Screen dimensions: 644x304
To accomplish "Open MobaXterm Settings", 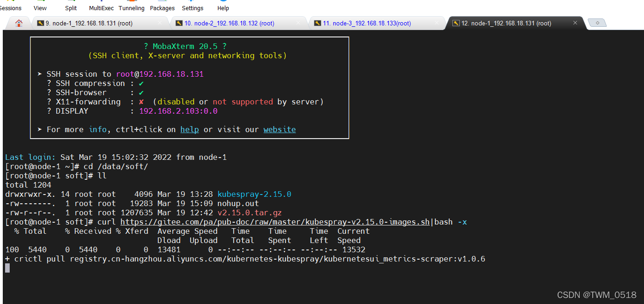I will coord(193,8).
